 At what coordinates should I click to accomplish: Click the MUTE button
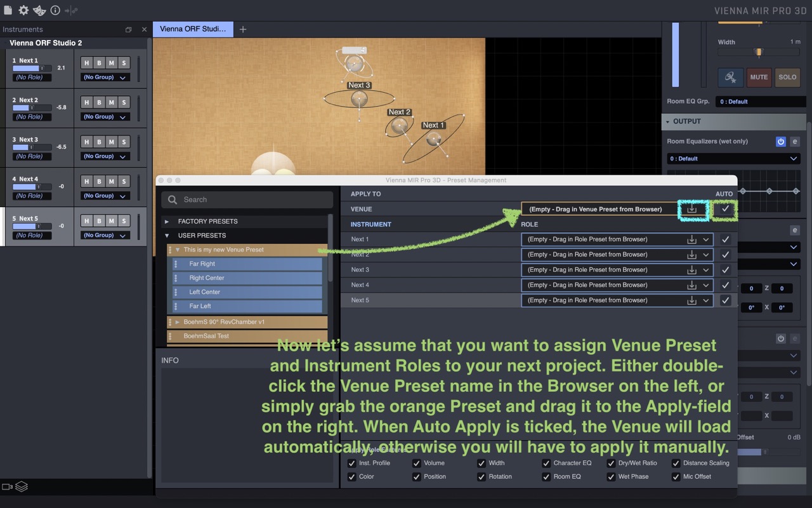pyautogui.click(x=759, y=77)
